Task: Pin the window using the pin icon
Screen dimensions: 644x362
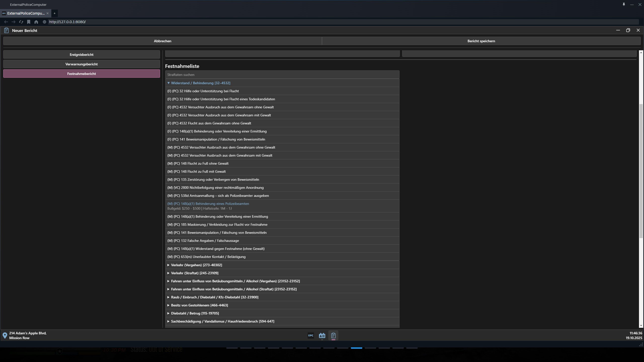Action: [624, 5]
